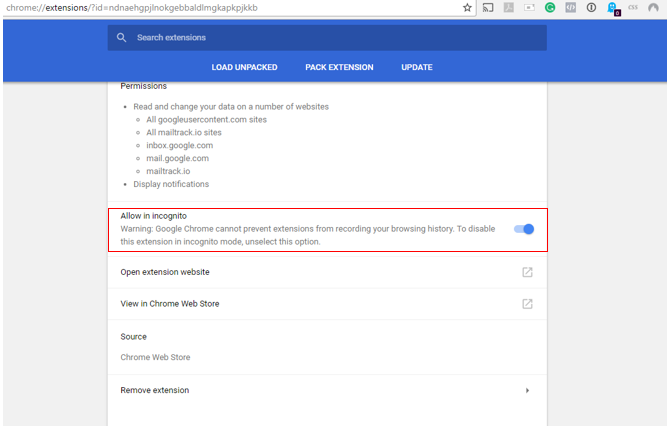The image size is (670, 427).
Task: Click the Cast extension icon
Action: 488,8
